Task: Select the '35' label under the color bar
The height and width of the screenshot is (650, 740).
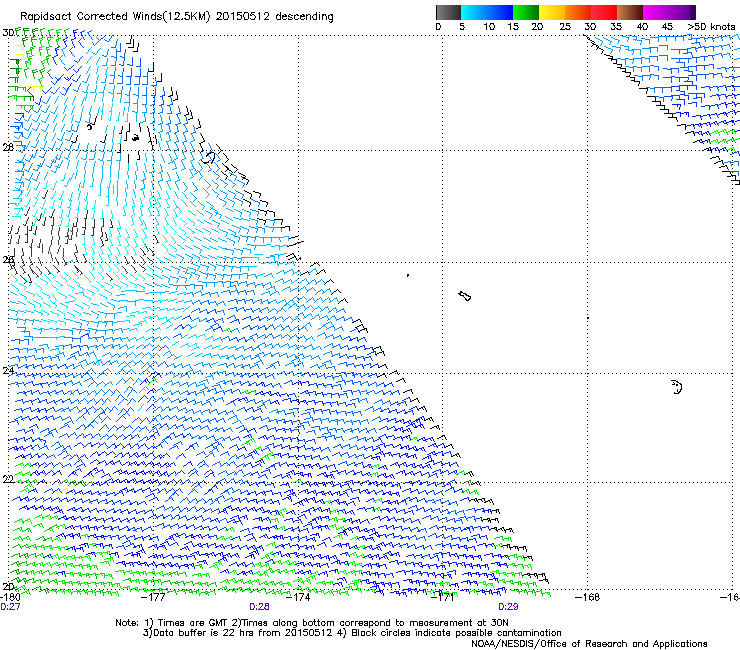Action: click(616, 27)
